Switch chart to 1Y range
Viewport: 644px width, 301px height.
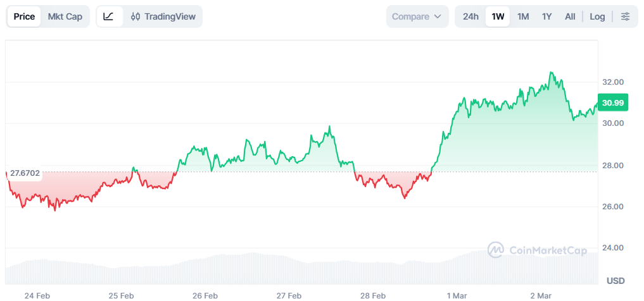click(x=546, y=16)
